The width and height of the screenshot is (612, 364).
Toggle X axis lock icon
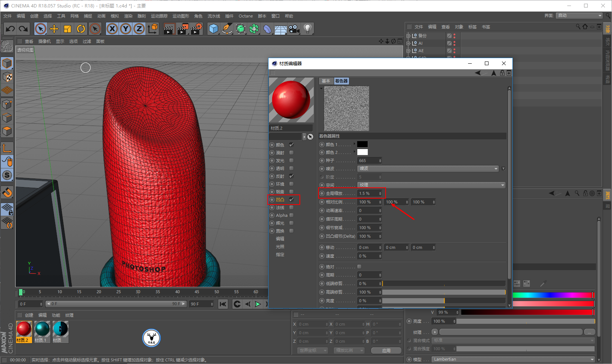click(x=112, y=29)
